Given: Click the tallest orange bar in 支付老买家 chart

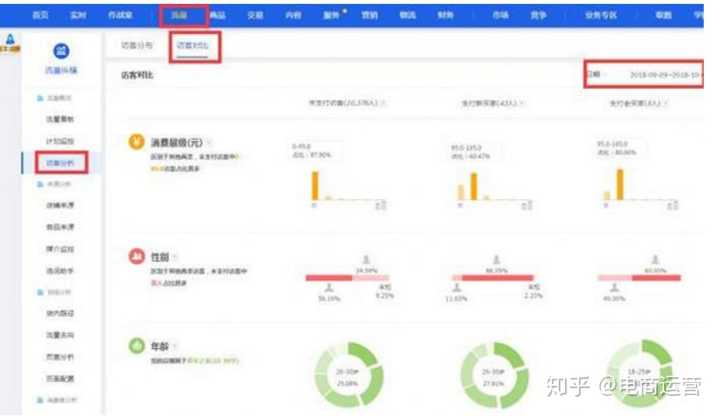Looking at the screenshot, I should click(x=620, y=185).
